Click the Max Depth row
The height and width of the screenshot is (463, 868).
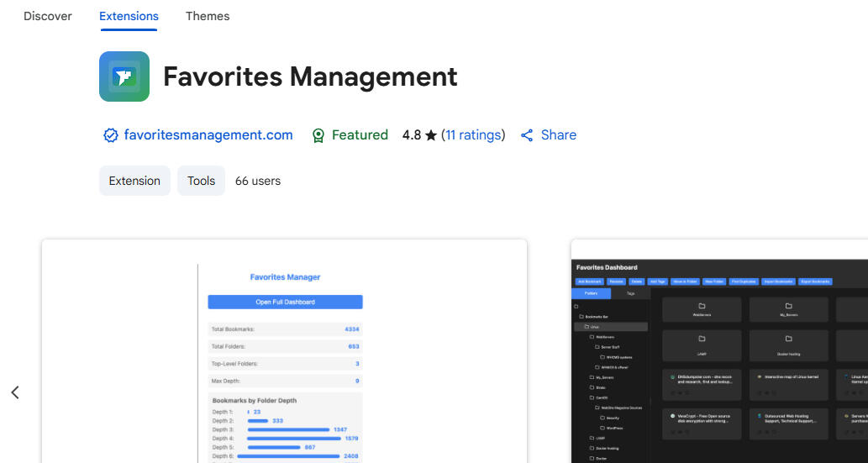click(285, 381)
